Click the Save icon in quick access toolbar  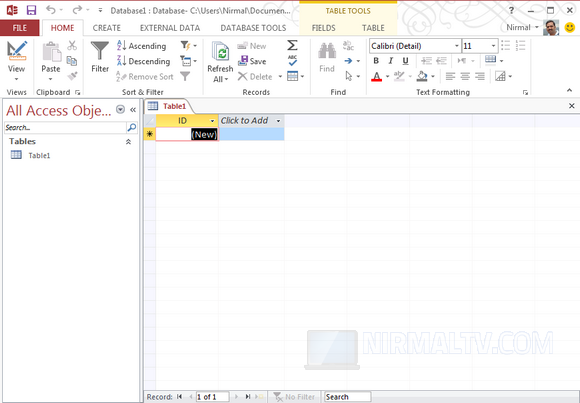tap(31, 10)
